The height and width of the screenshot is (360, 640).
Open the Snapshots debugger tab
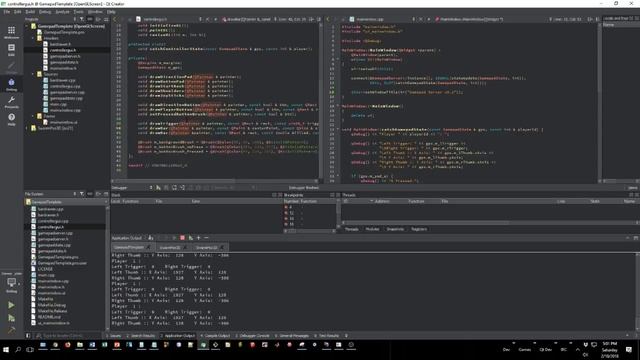[x=395, y=229]
